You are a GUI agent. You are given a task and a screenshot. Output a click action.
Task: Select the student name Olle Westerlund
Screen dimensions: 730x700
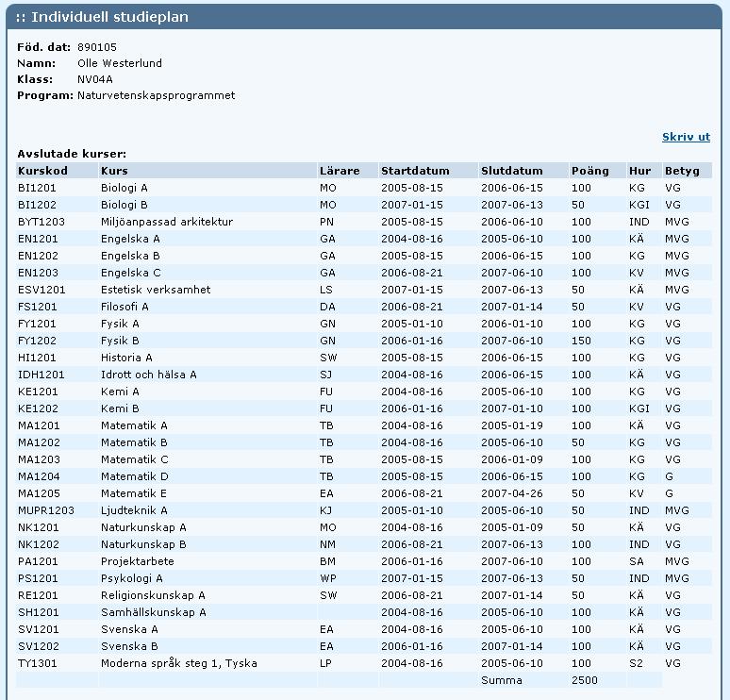coord(120,63)
